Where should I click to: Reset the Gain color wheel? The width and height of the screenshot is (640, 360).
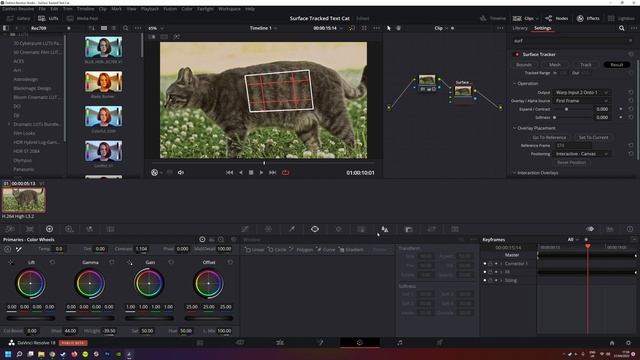pos(171,262)
